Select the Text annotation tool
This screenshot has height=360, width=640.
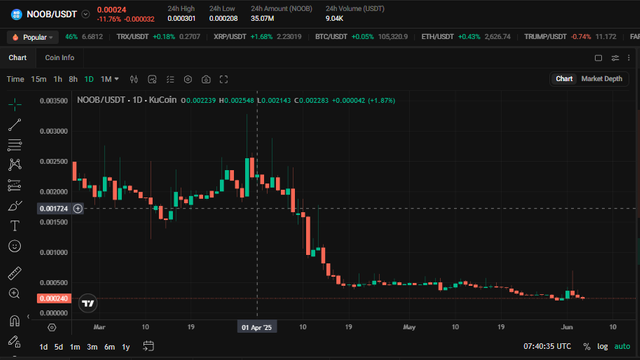(x=15, y=226)
